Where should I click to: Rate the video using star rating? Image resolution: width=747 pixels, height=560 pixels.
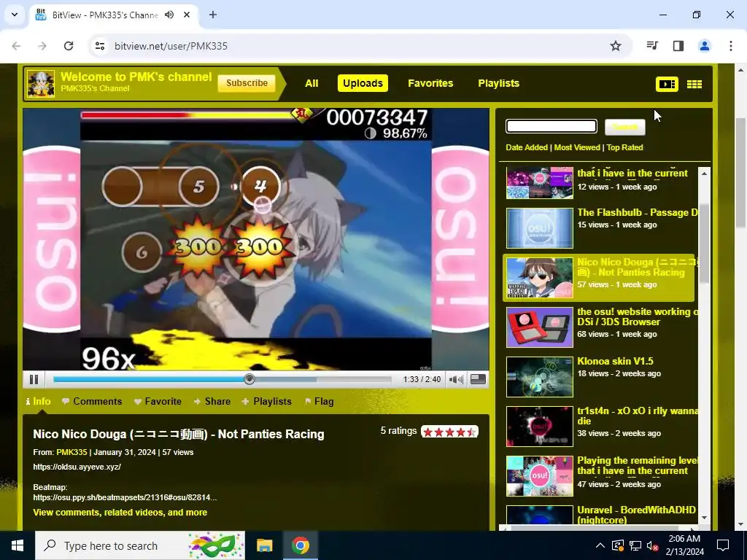click(449, 432)
